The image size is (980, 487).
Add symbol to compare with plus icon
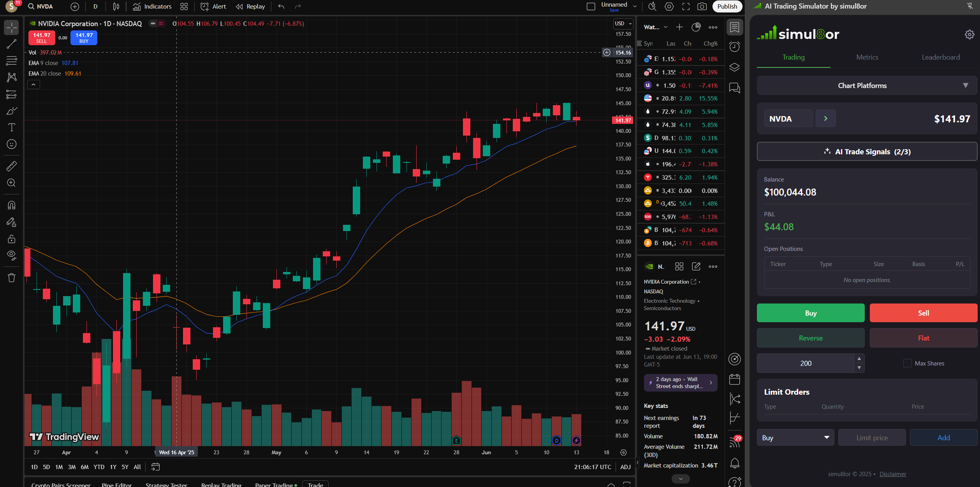(75, 7)
